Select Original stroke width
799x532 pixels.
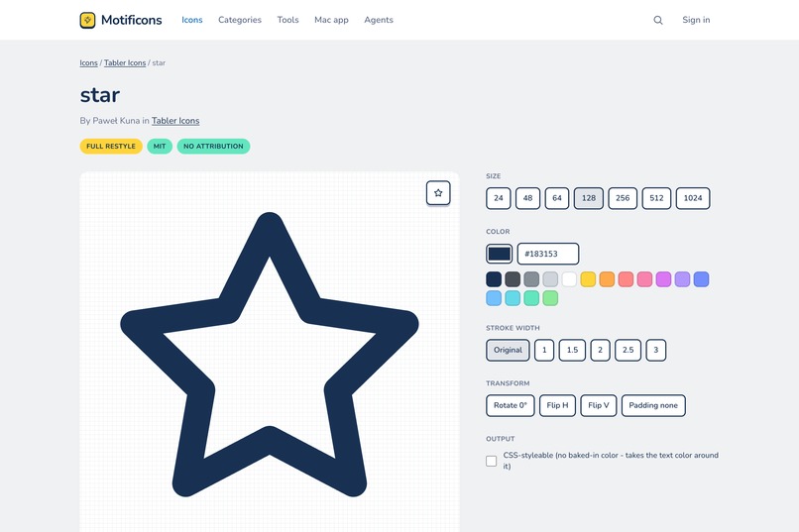click(x=508, y=351)
